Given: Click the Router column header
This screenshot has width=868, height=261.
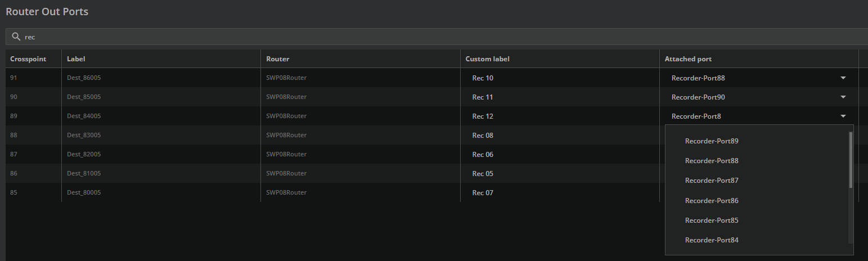Looking at the screenshot, I should pyautogui.click(x=277, y=59).
